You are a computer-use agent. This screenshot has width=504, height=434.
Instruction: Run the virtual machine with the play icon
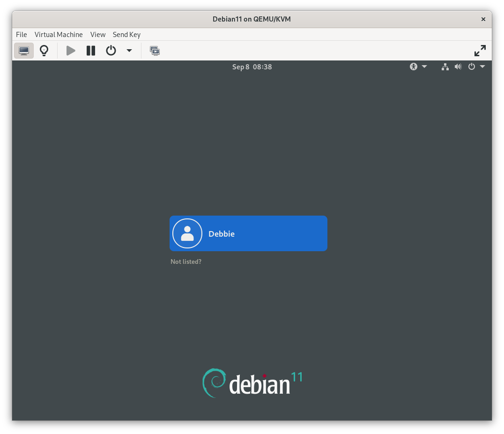tap(70, 51)
